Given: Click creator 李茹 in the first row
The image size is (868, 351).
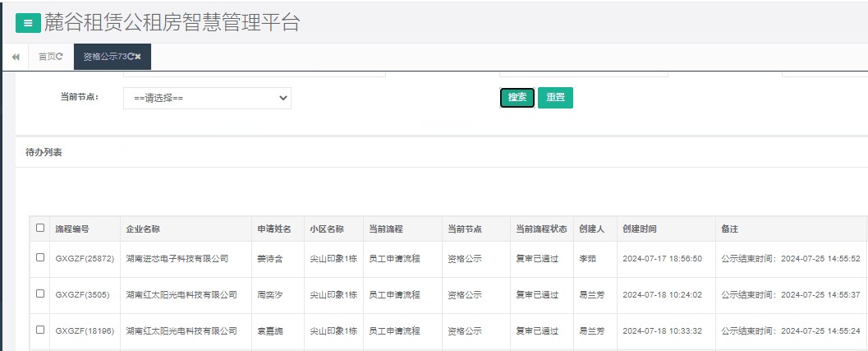Looking at the screenshot, I should tap(587, 259).
